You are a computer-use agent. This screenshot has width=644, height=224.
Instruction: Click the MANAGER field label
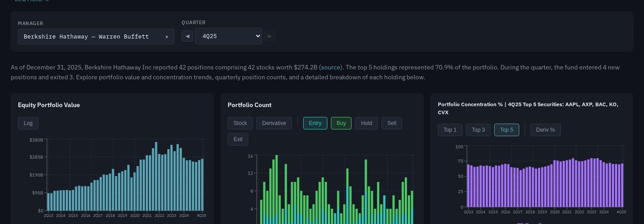[30, 23]
